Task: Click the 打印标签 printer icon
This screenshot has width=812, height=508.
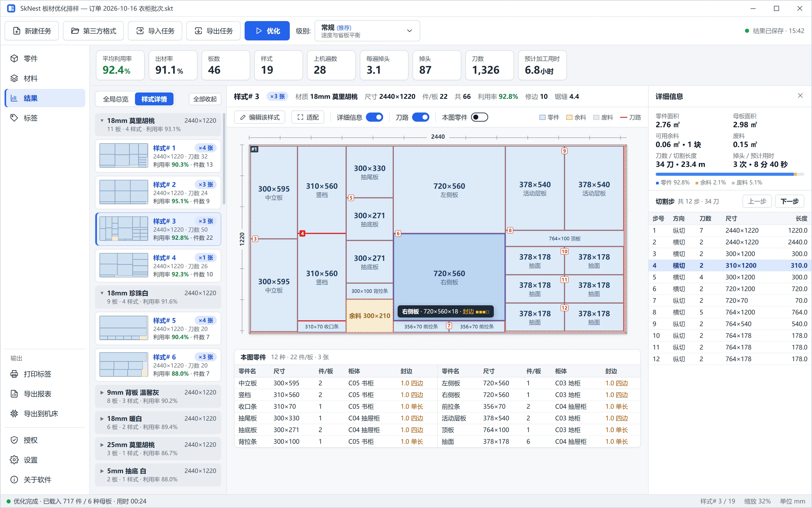Action: (14, 374)
